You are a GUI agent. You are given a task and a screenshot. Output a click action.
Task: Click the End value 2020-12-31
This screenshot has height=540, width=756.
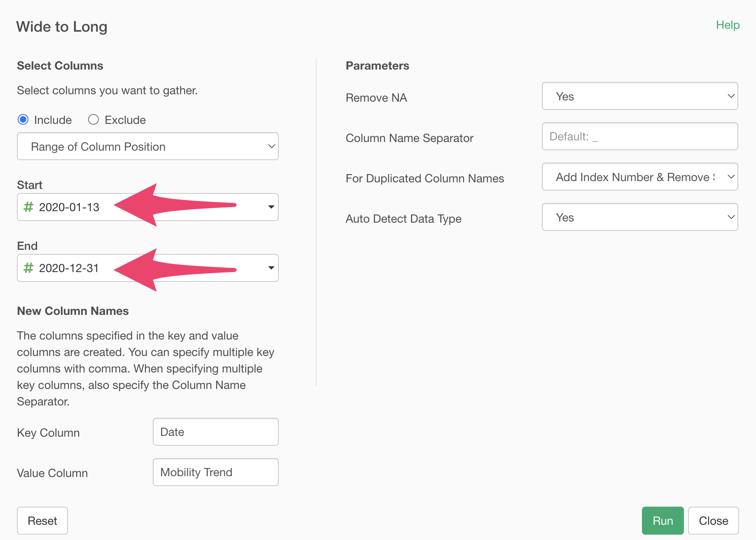(x=69, y=268)
